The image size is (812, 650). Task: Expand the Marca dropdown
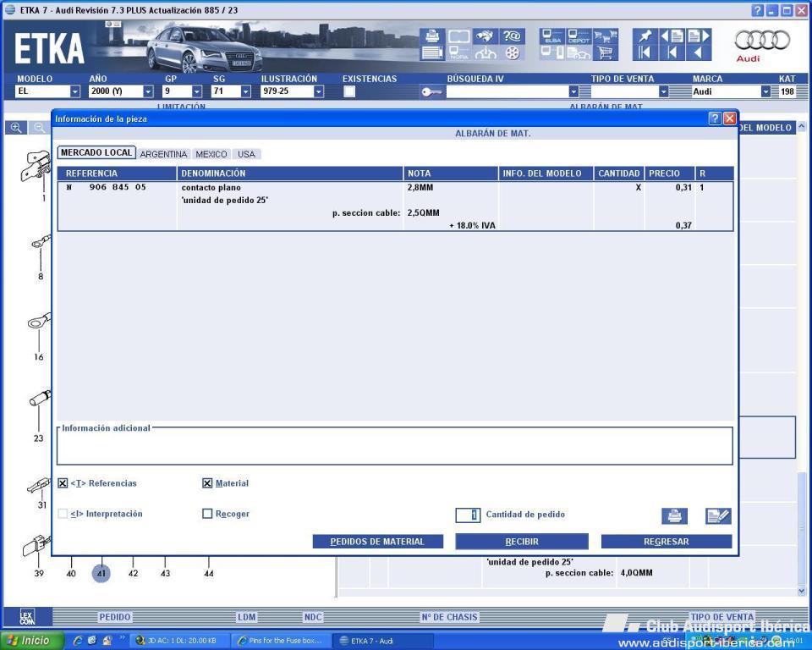pos(766,91)
